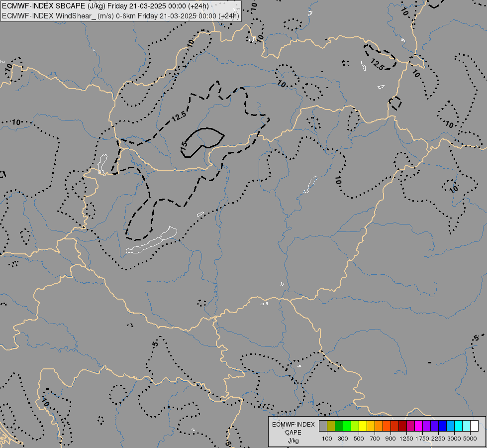Click the legend value 300

click(x=343, y=439)
